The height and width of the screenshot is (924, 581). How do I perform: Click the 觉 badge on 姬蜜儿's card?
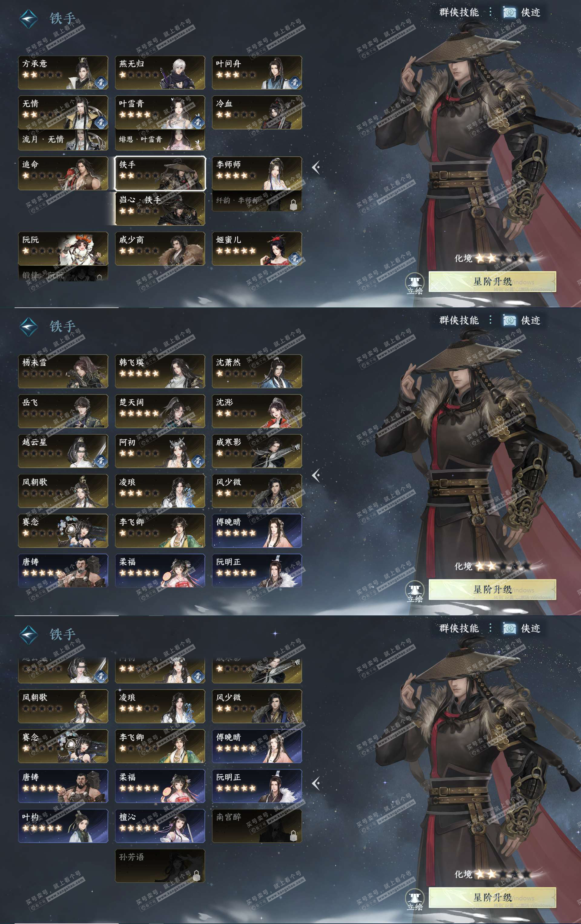coord(295,258)
